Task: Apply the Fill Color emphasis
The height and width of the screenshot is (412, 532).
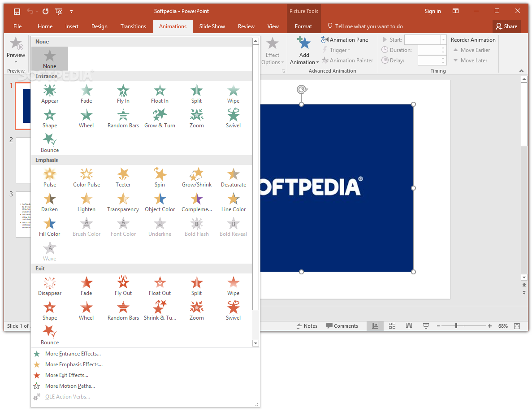Action: click(50, 227)
